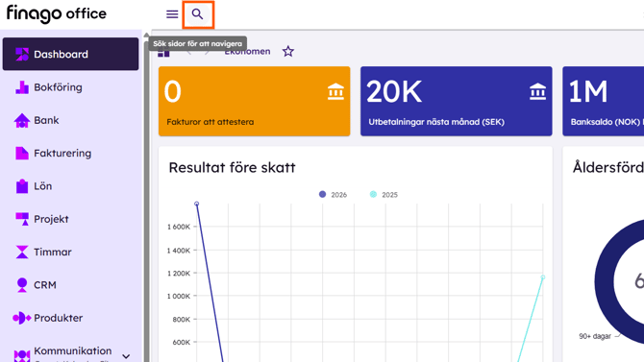The image size is (644, 362).
Task: Open the Ekonomen dashboard selector
Action: coord(247,52)
